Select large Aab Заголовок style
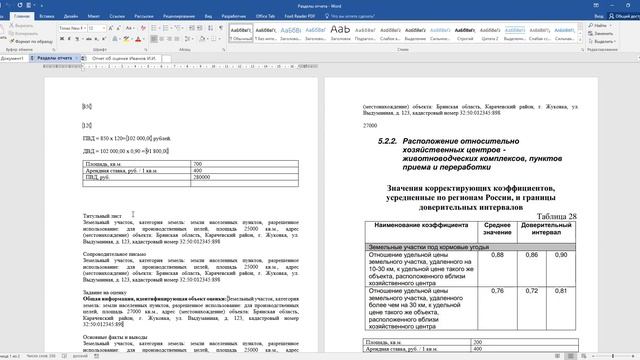This screenshot has width=640, height=360. (x=340, y=33)
